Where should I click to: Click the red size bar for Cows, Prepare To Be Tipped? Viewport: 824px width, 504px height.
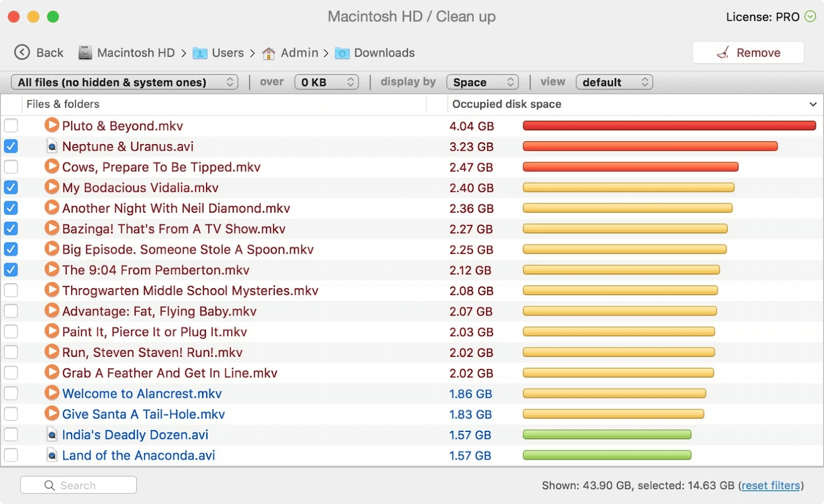pyautogui.click(x=630, y=167)
